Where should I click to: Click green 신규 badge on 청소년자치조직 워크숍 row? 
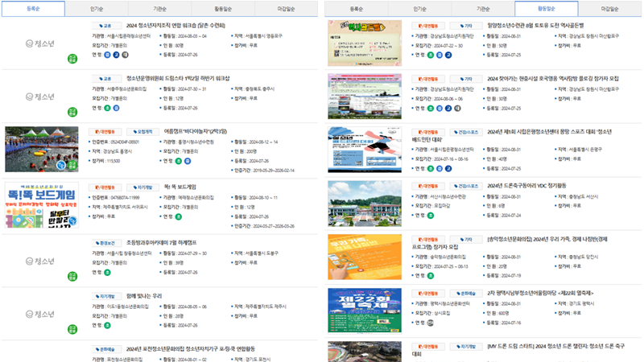click(x=72, y=59)
